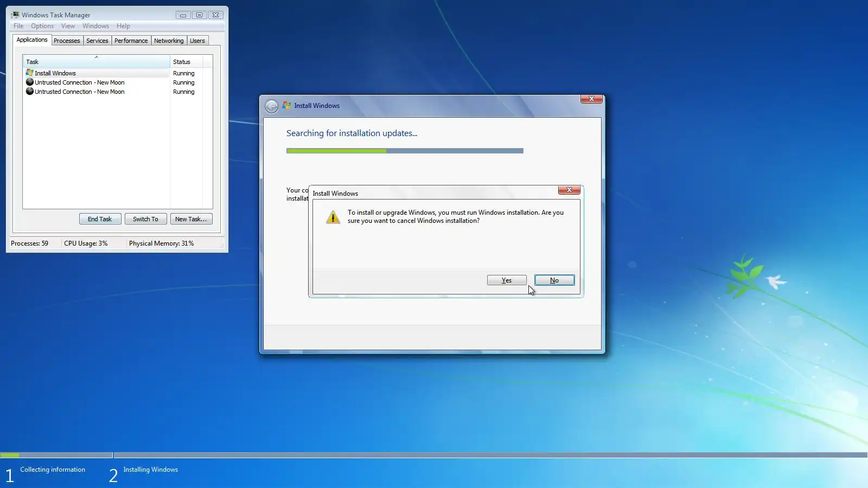Minimize the Windows Task Manager window
The height and width of the screenshot is (488, 868).
tap(183, 15)
